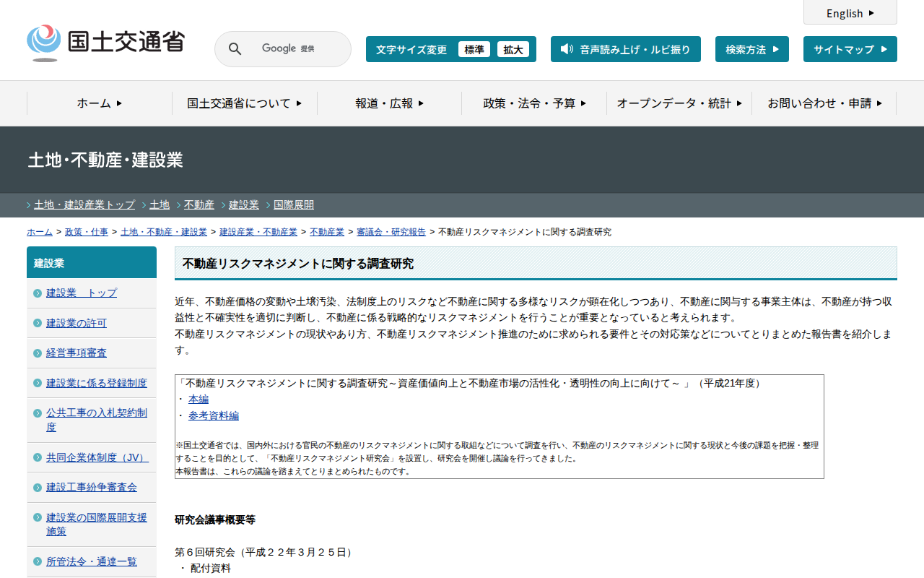
Task: Click 不動産業 in the breadcrumb
Action: coord(327,232)
